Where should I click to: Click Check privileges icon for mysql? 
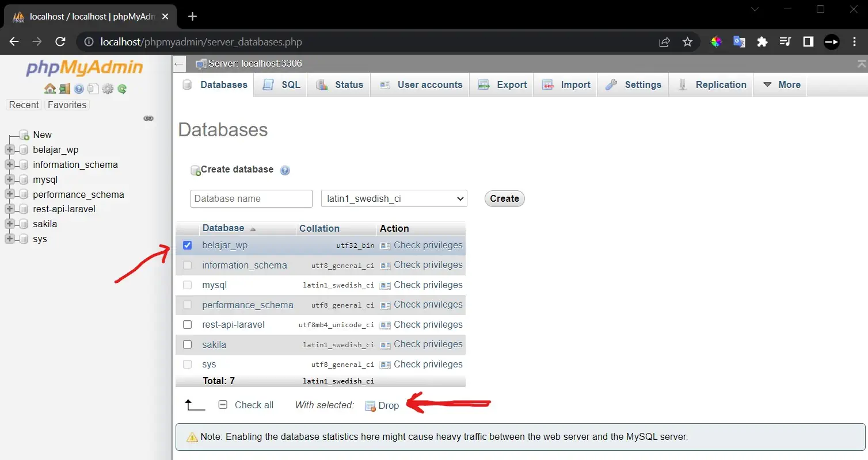click(x=385, y=285)
